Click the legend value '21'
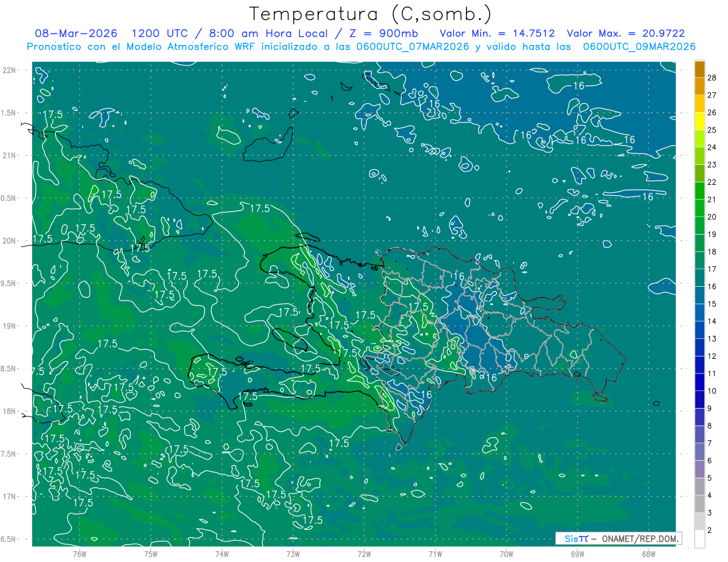This screenshot has width=728, height=562. (x=712, y=199)
